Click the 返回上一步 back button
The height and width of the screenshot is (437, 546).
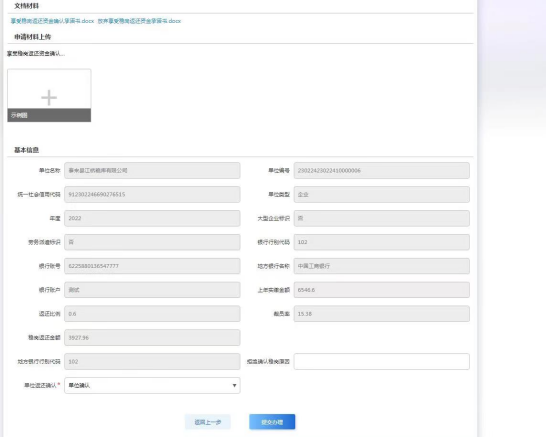208,422
